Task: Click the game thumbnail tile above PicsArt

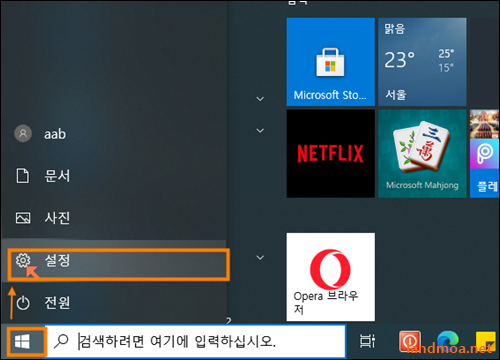Action: [x=485, y=124]
